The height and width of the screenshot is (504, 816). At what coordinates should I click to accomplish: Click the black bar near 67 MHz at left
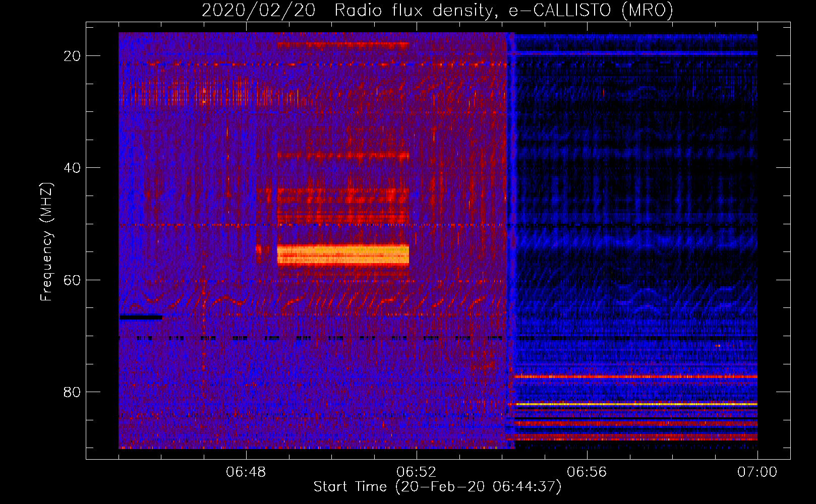(x=141, y=317)
